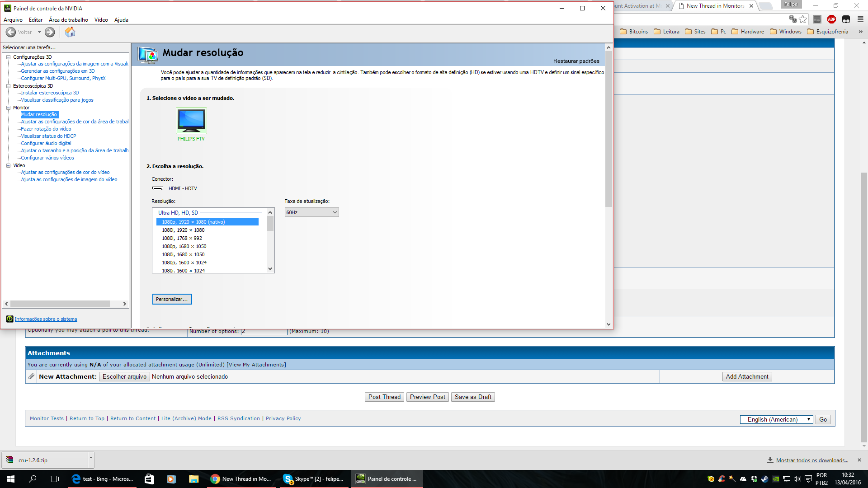The height and width of the screenshot is (488, 868).
Task: Open the English (American) language dropdown
Action: [776, 419]
